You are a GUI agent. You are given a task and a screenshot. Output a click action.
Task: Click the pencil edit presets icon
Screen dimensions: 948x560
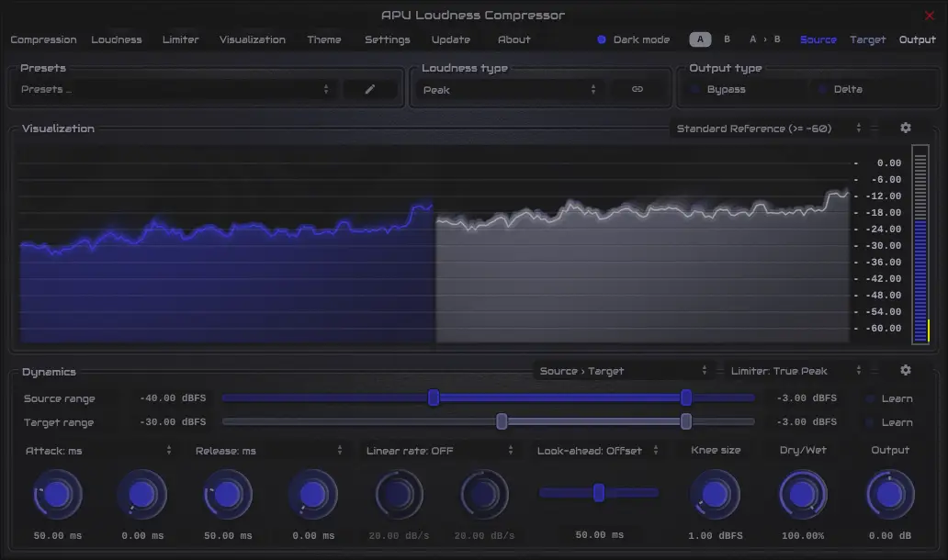(x=370, y=89)
